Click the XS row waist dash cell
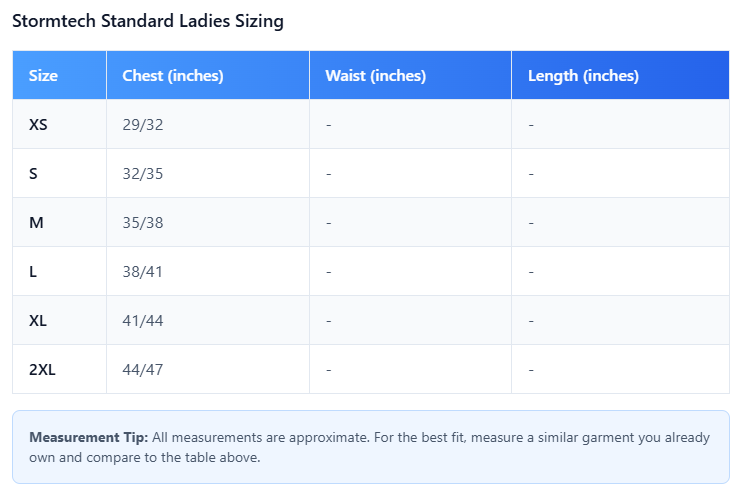Viewport: 741px width, 494px height. coord(410,124)
